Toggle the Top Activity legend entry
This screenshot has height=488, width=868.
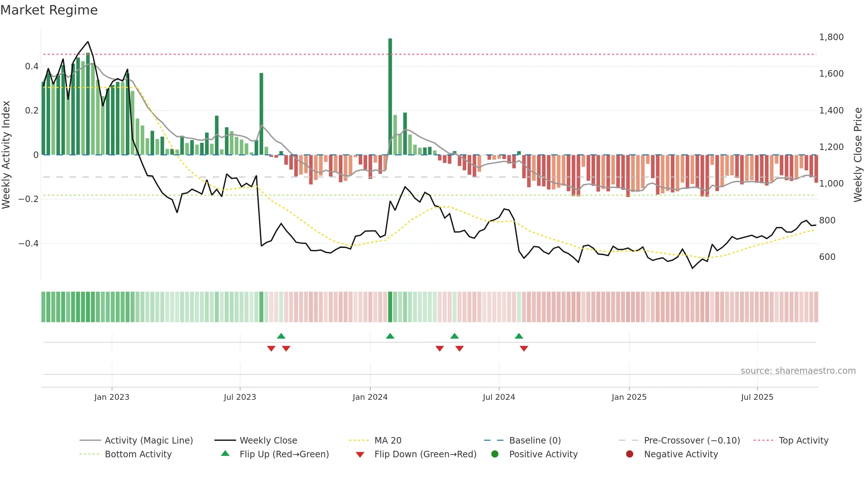tap(791, 440)
